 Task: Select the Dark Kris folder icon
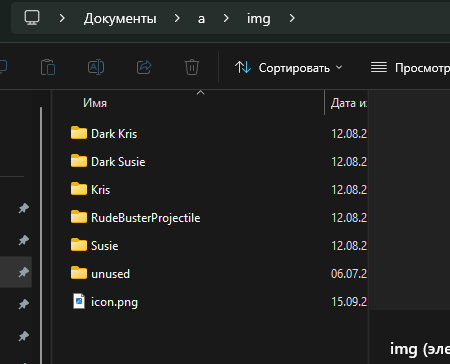79,133
